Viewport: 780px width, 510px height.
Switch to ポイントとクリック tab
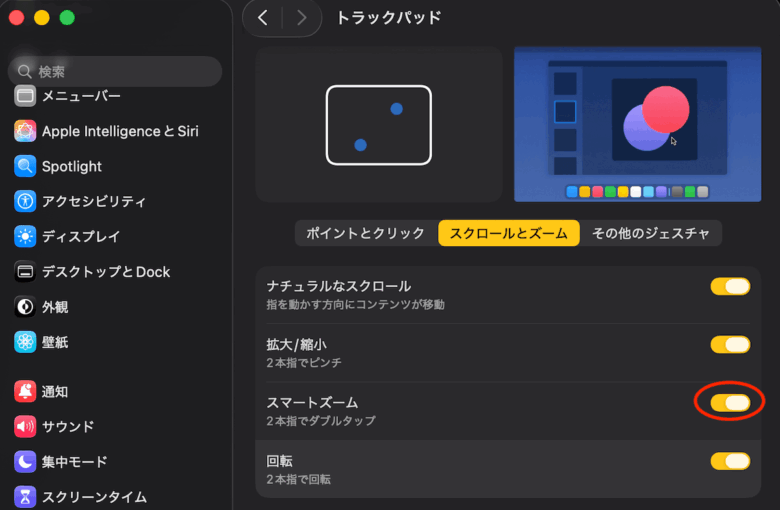[x=365, y=233]
